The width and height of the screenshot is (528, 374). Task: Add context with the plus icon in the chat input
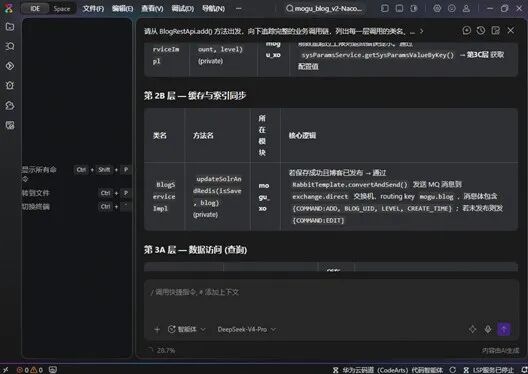point(157,329)
